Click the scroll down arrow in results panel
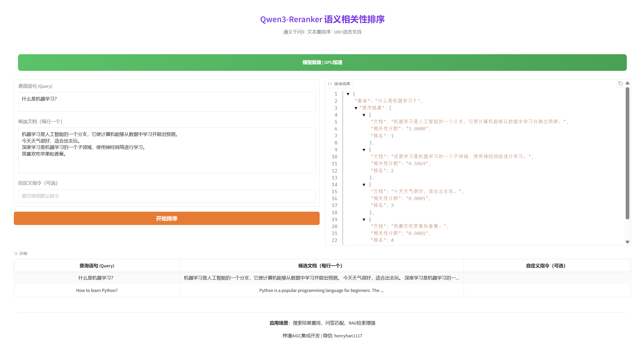644x347 pixels. click(x=628, y=242)
